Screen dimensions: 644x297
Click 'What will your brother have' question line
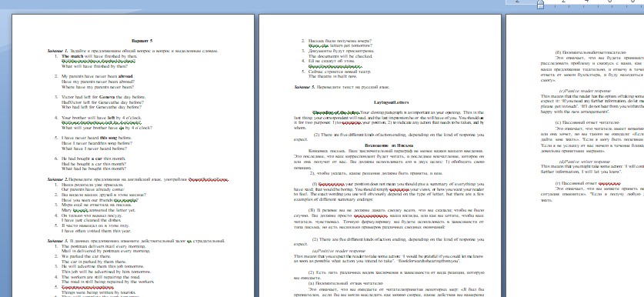[107, 128]
